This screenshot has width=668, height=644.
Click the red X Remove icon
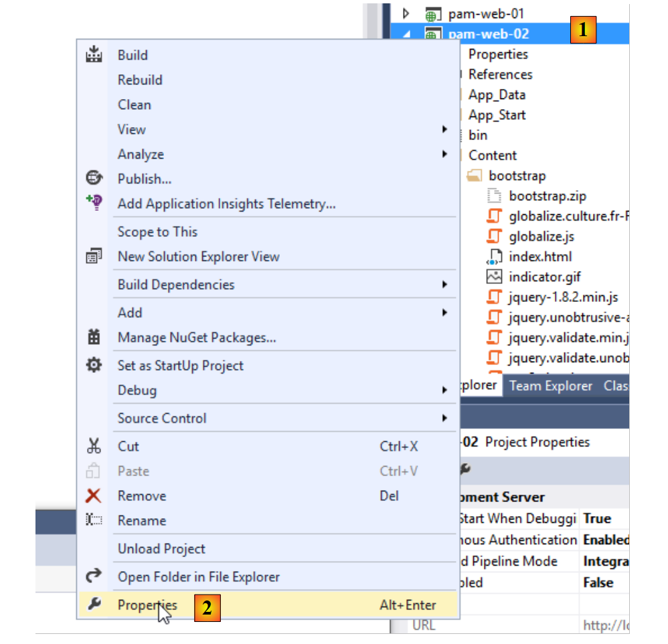pos(94,496)
